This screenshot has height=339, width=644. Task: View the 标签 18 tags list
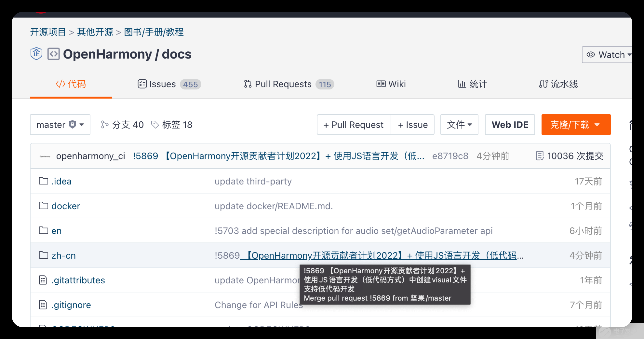coord(172,125)
